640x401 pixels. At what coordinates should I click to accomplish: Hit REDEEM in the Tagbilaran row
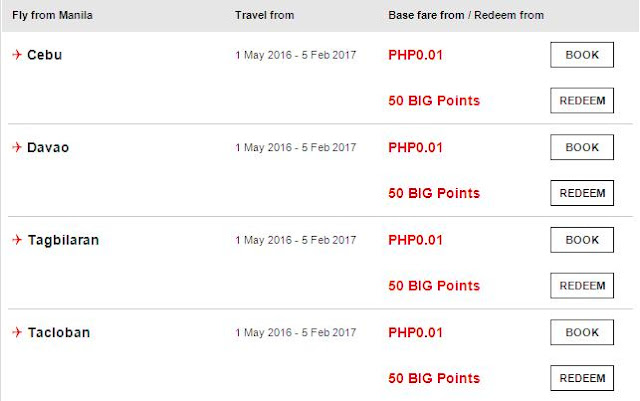click(x=582, y=286)
